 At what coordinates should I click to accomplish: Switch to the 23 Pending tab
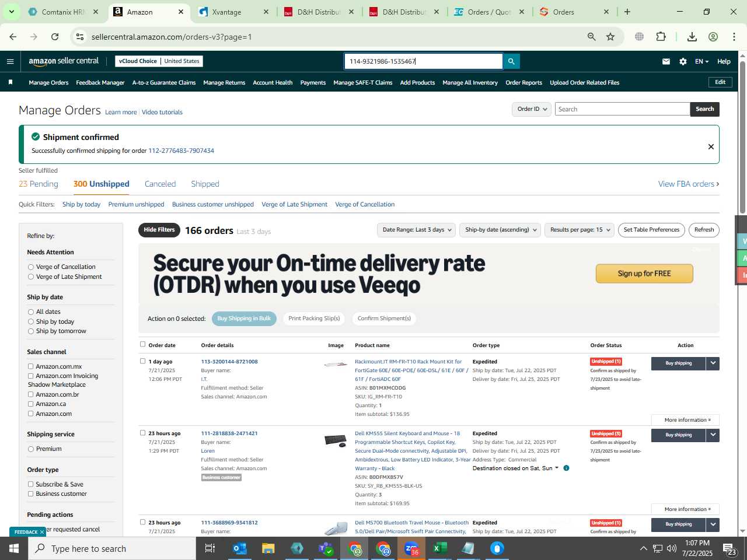point(39,184)
